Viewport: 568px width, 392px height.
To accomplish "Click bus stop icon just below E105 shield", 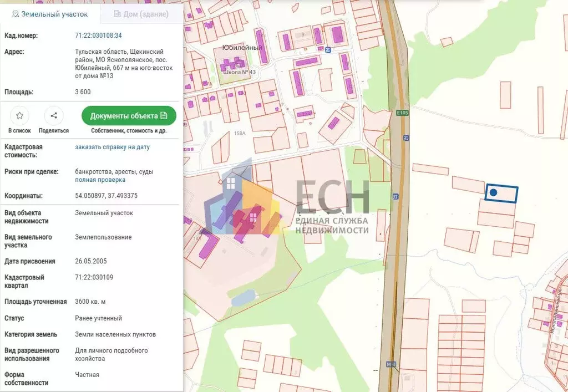I will [x=405, y=138].
